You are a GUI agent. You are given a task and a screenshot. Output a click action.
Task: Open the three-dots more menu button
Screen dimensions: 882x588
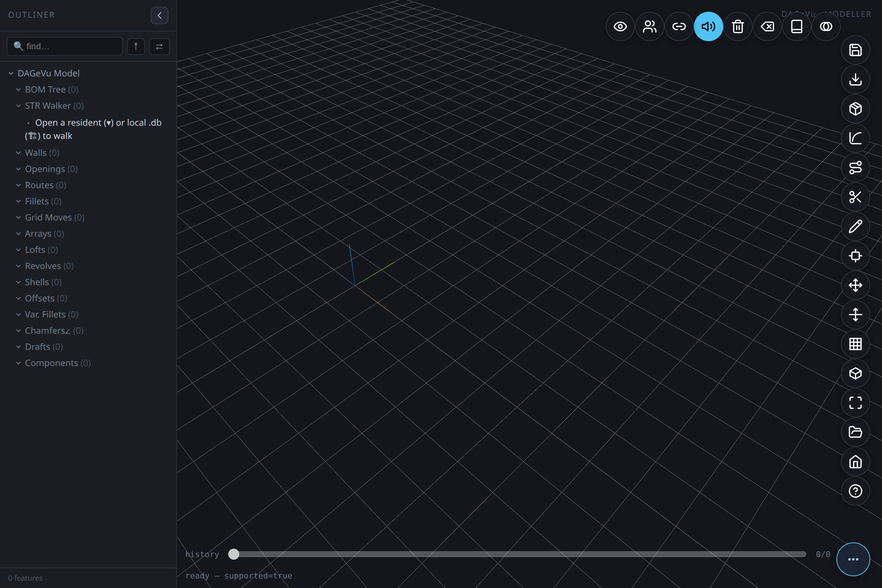(853, 559)
